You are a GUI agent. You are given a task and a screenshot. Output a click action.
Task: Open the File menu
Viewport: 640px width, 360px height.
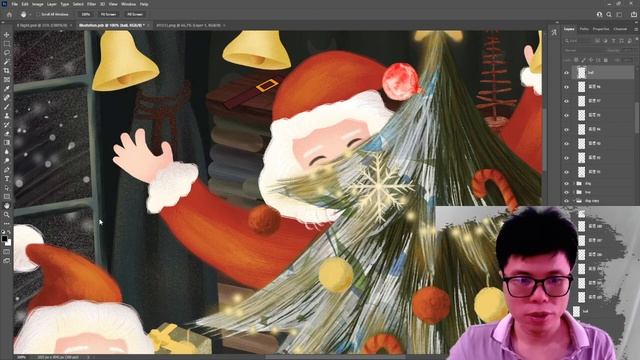[15, 4]
